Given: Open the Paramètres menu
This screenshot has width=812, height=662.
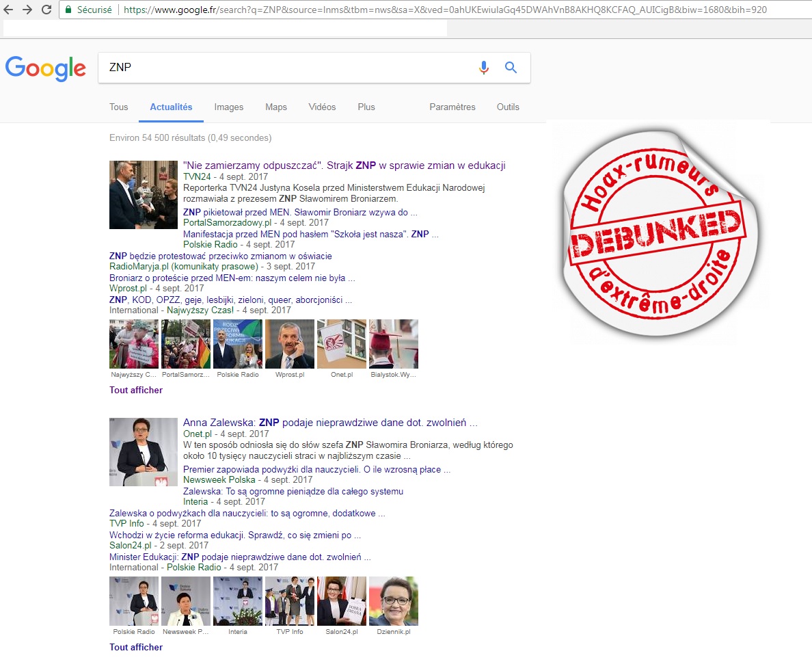Looking at the screenshot, I should [452, 107].
